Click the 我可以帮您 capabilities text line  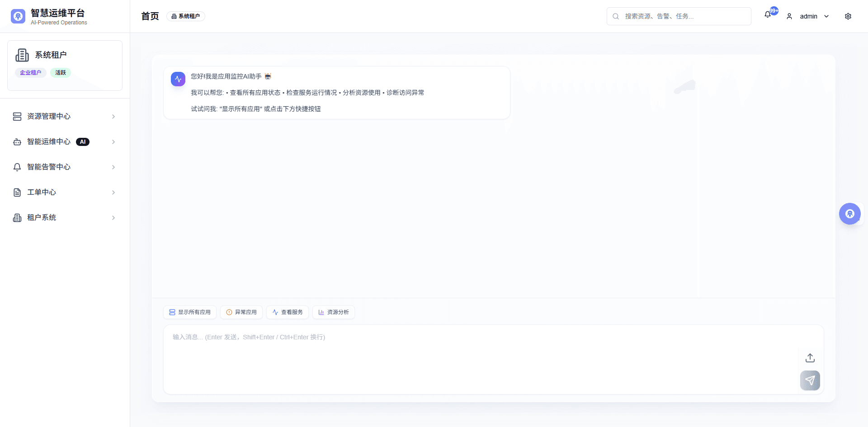pyautogui.click(x=307, y=93)
